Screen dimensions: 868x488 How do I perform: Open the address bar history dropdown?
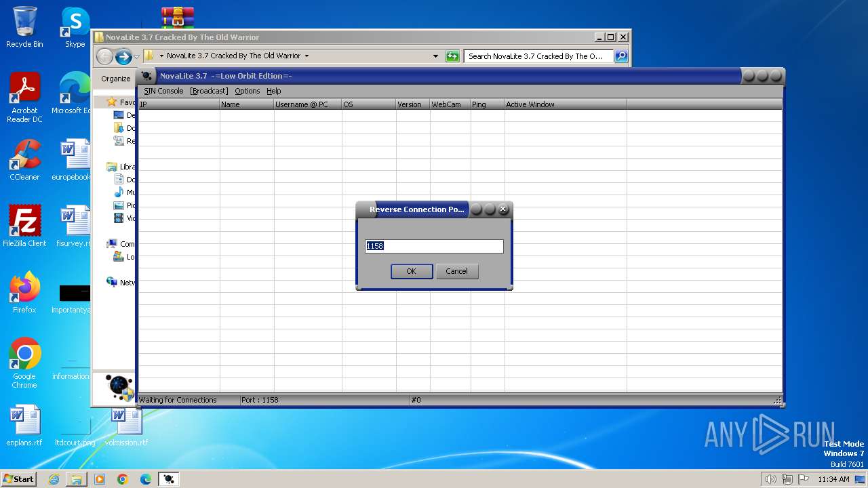click(x=435, y=56)
